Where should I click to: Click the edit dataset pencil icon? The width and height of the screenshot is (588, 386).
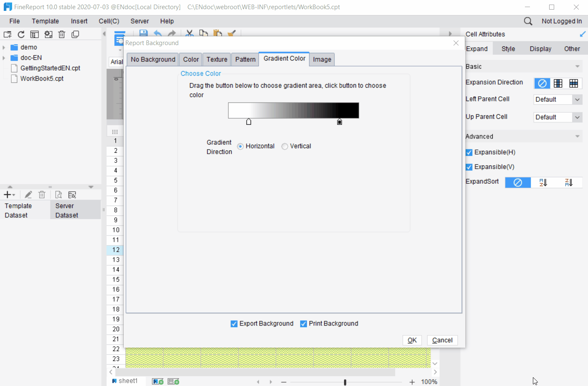[28, 194]
